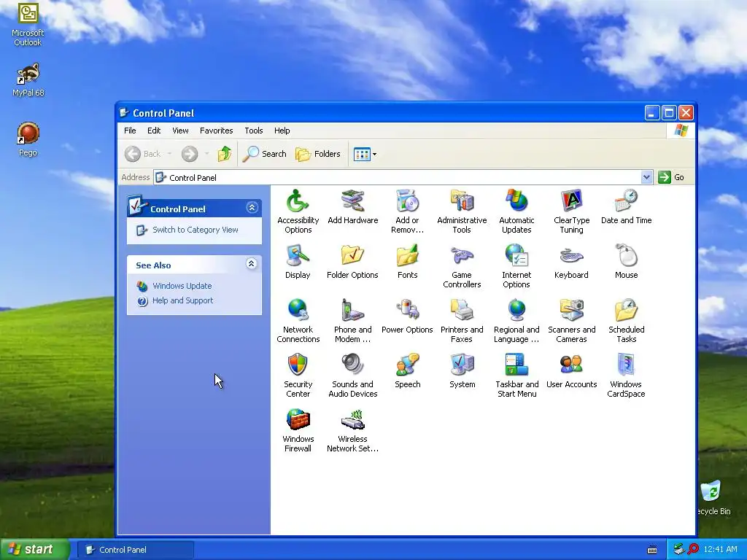Open Network Connections icon

pos(298,311)
